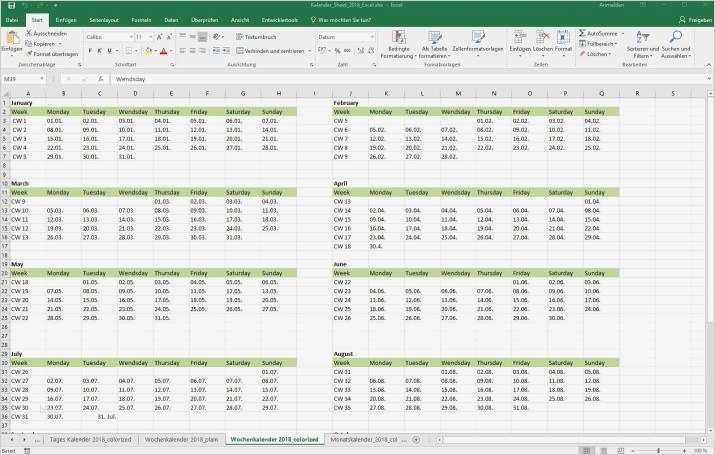This screenshot has width=715, height=455.
Task: Click the text orientation icon
Action: tap(217, 36)
